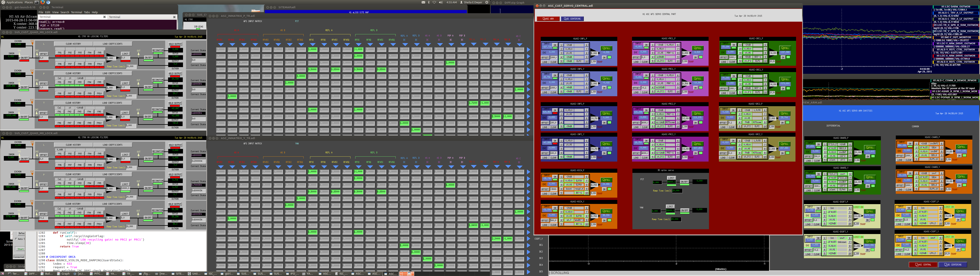
Task: Open user menu Sheila E Dwyer
Action: point(472,2)
